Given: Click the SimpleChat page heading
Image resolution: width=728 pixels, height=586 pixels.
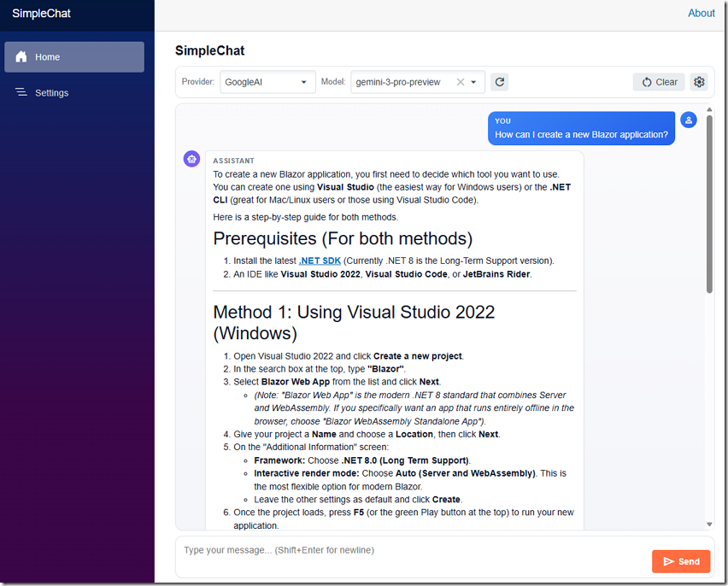Looking at the screenshot, I should pyautogui.click(x=210, y=50).
